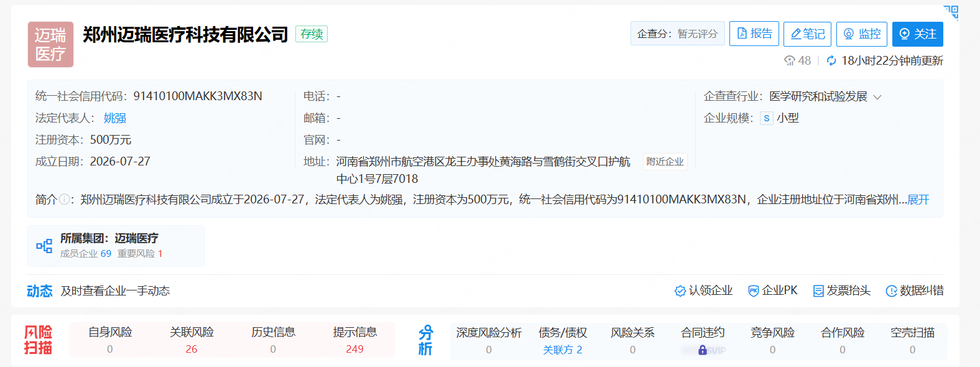Click 认领企业 claim company
Image resolution: width=980 pixels, height=367 pixels.
coord(703,290)
